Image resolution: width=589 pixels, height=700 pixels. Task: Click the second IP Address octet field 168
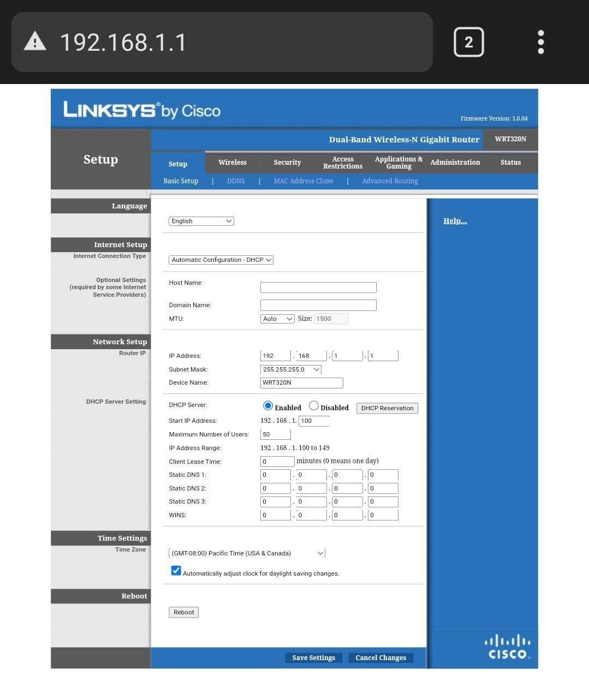point(311,356)
